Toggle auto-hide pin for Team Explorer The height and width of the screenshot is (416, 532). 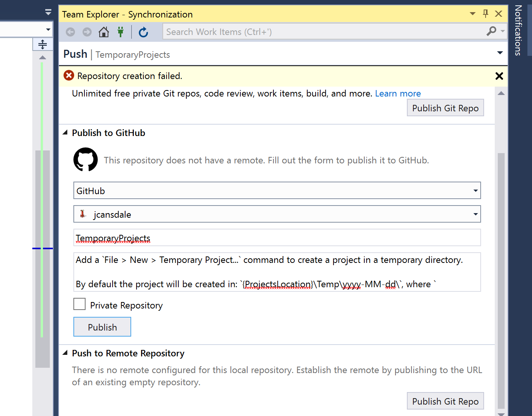coord(486,14)
